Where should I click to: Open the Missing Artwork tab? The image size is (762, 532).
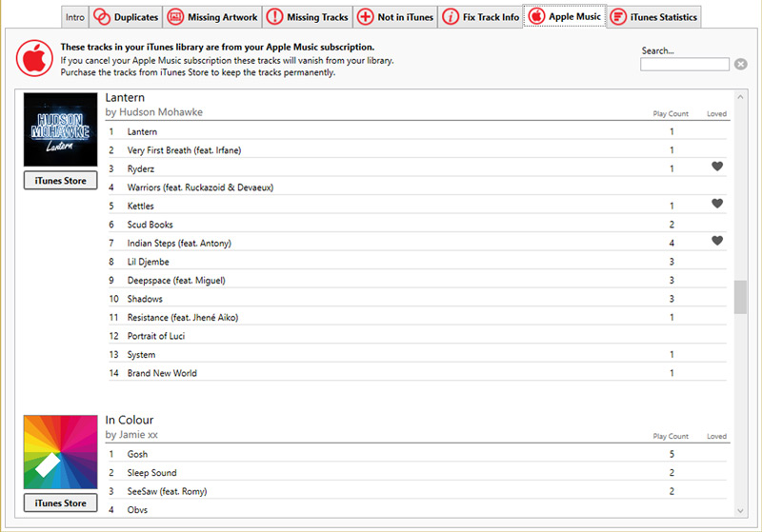click(x=212, y=17)
